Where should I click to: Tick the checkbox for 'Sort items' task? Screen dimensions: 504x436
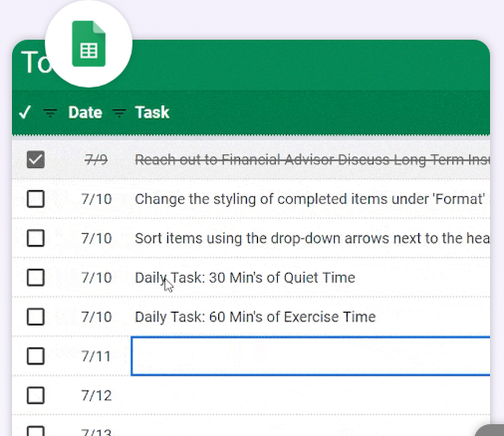coord(35,238)
